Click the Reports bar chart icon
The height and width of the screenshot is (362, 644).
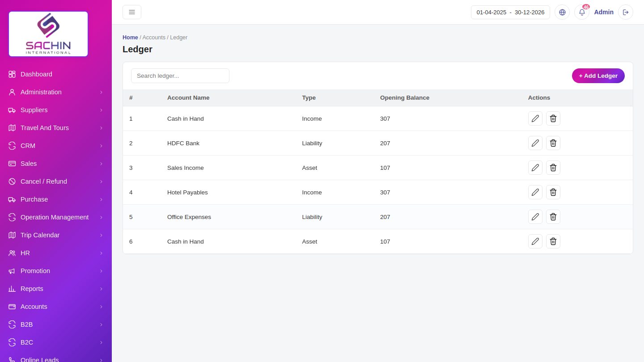click(12, 289)
